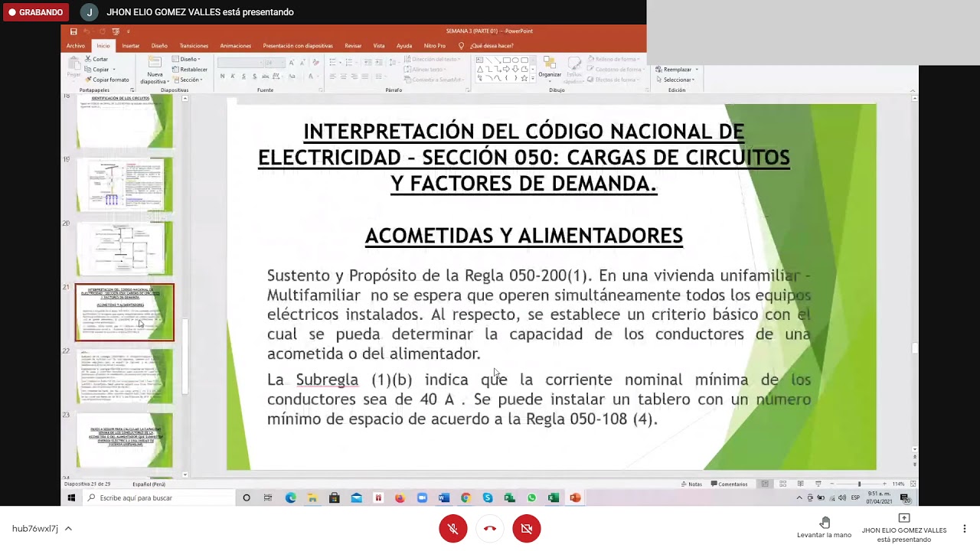The image size is (980, 551).
Task: Select slide 22 thumbnail
Action: coord(125,377)
